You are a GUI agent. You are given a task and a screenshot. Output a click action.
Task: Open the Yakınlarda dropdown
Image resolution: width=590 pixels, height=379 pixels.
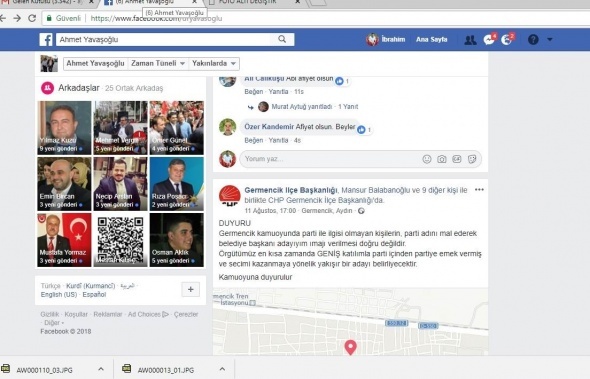tap(214, 64)
